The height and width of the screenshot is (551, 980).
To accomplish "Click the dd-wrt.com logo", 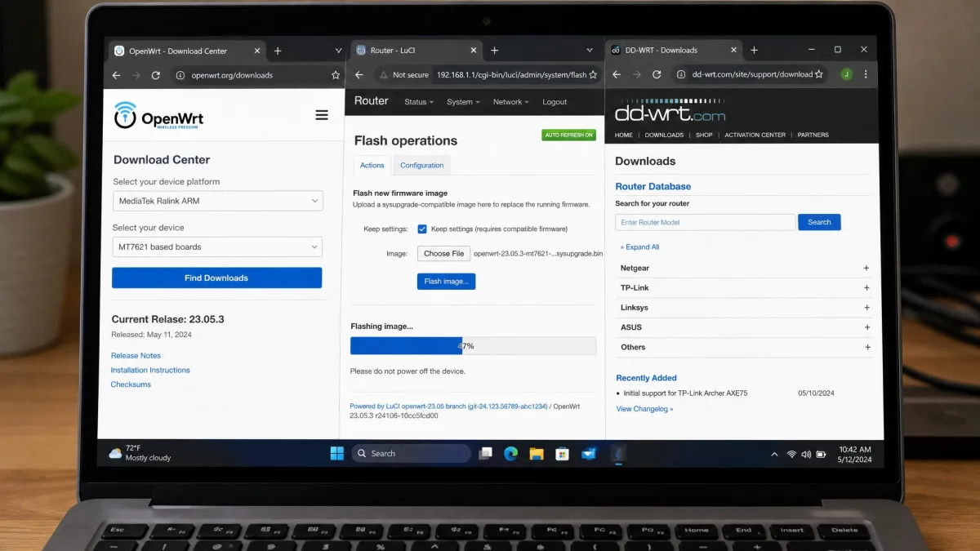I will 670,111.
